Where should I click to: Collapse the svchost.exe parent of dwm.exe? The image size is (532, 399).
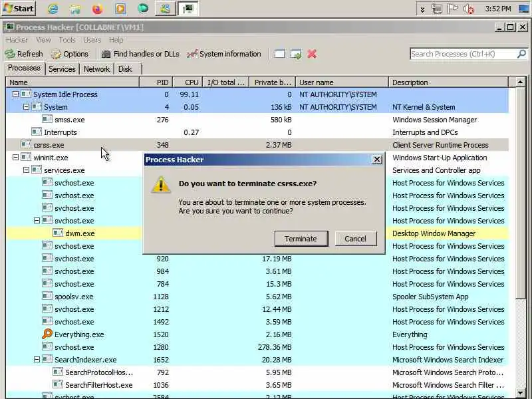[37, 221]
